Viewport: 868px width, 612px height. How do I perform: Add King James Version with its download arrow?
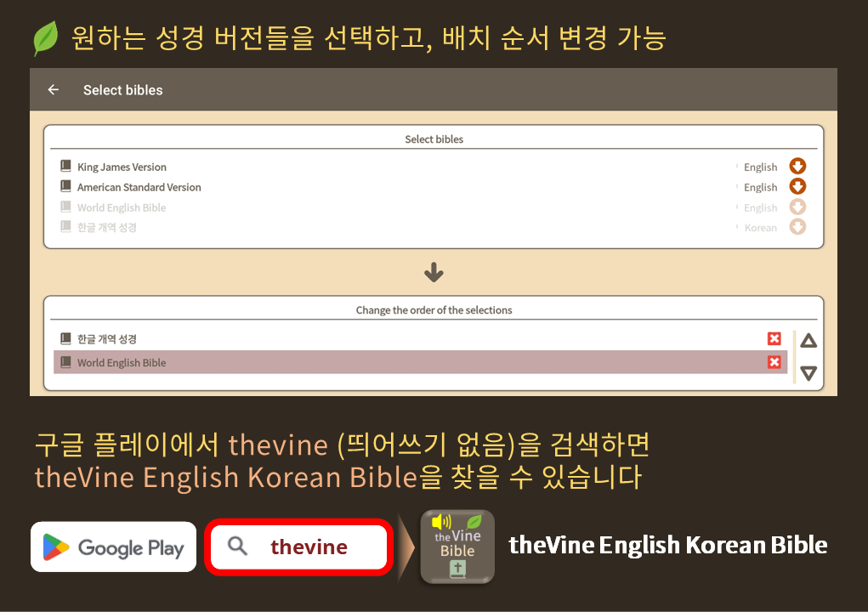click(x=797, y=166)
